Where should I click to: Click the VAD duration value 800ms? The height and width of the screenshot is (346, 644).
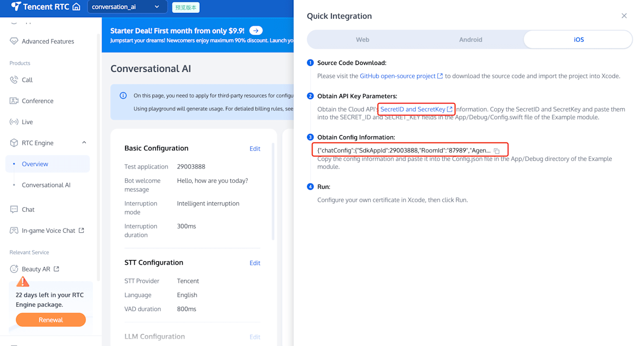click(x=186, y=309)
